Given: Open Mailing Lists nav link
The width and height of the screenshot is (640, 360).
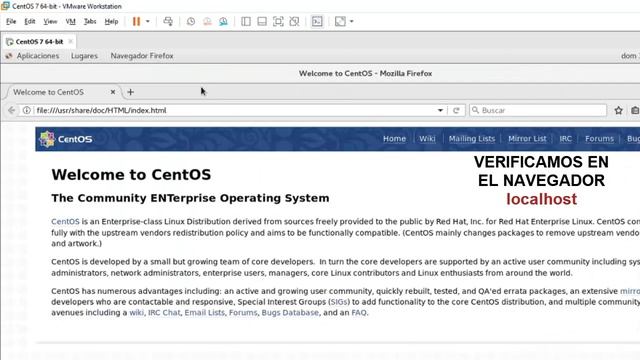Looking at the screenshot, I should [472, 139].
